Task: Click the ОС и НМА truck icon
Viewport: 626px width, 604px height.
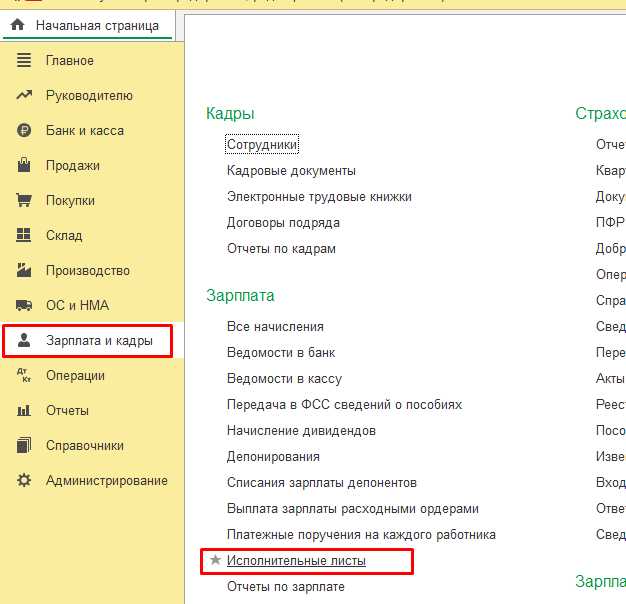Action: (25, 306)
